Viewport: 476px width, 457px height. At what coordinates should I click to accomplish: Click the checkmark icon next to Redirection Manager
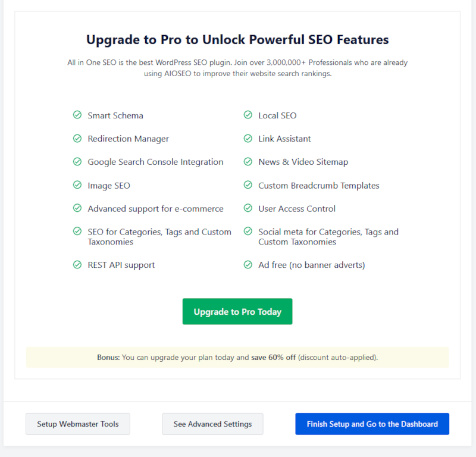(x=77, y=138)
